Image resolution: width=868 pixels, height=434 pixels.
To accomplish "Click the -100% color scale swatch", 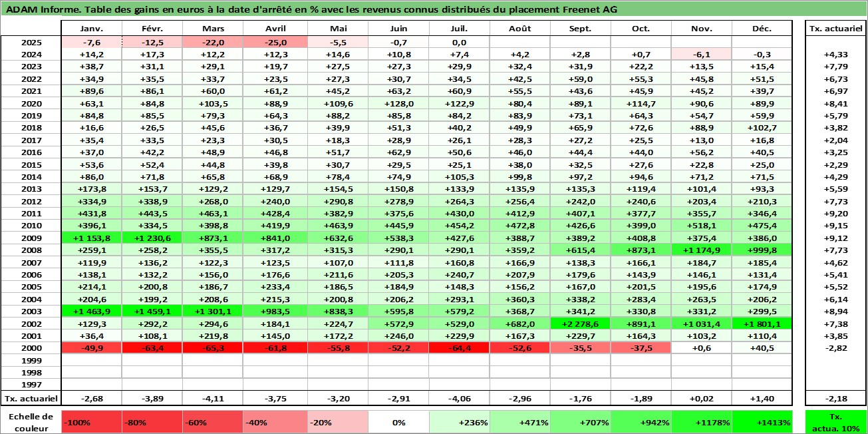I will 90,422.
